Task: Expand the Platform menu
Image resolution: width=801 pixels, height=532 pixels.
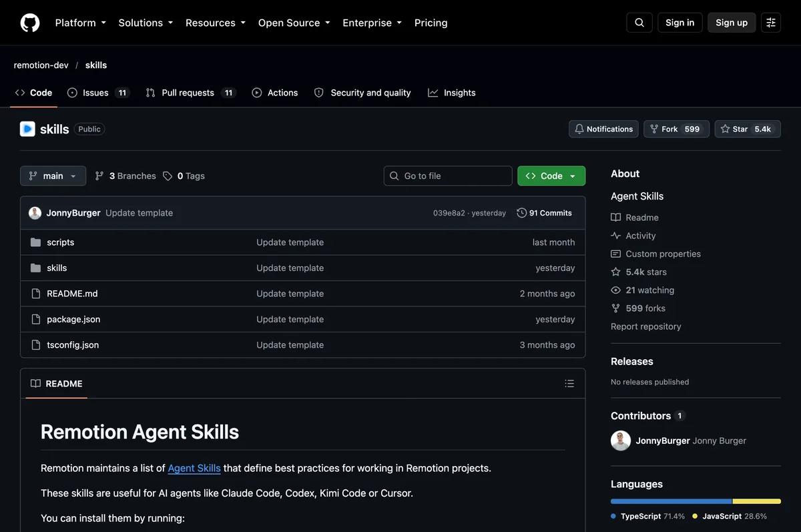Action: [x=81, y=23]
